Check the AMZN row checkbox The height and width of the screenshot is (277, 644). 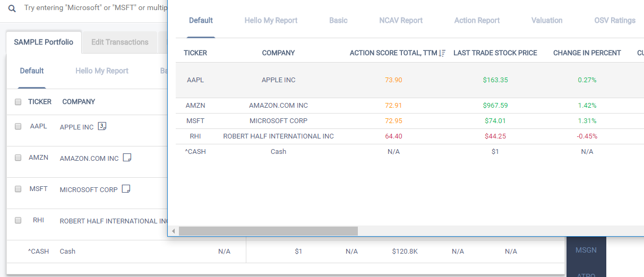tap(18, 158)
